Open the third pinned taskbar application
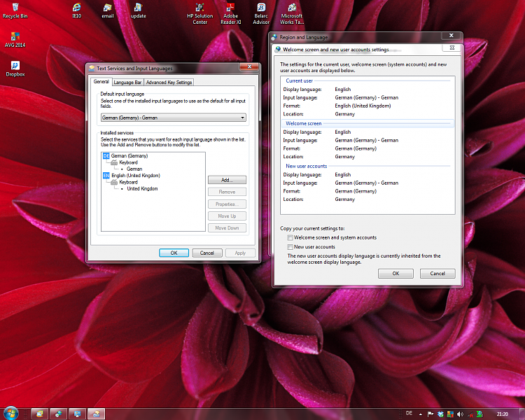Screen dimensions: 525x420 point(77,414)
